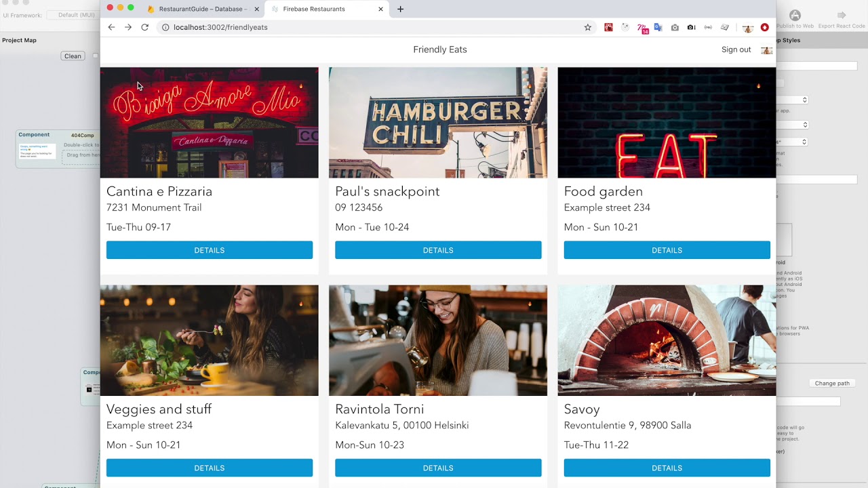The height and width of the screenshot is (488, 868).
Task: Click the Veggies and stuff restaurant name
Action: pyautogui.click(x=159, y=409)
